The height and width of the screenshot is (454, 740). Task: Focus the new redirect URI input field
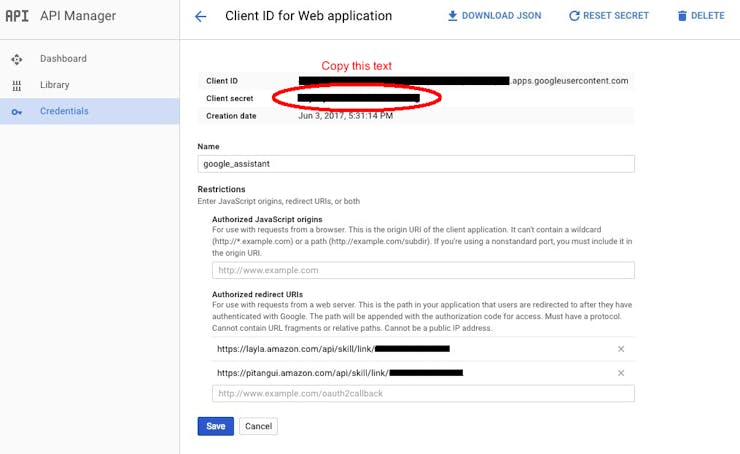423,394
